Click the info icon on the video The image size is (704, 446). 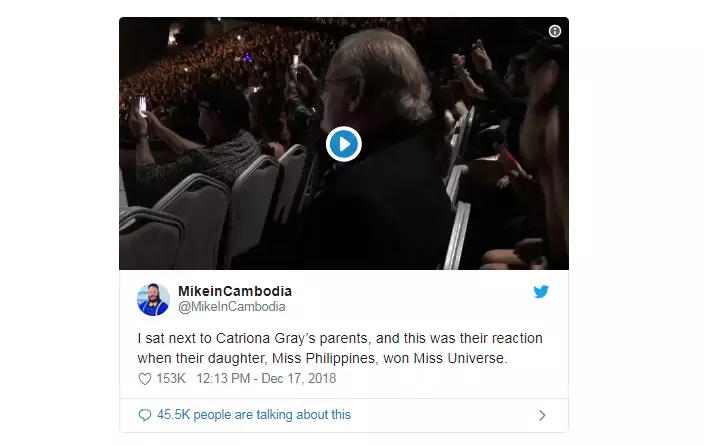pos(555,31)
